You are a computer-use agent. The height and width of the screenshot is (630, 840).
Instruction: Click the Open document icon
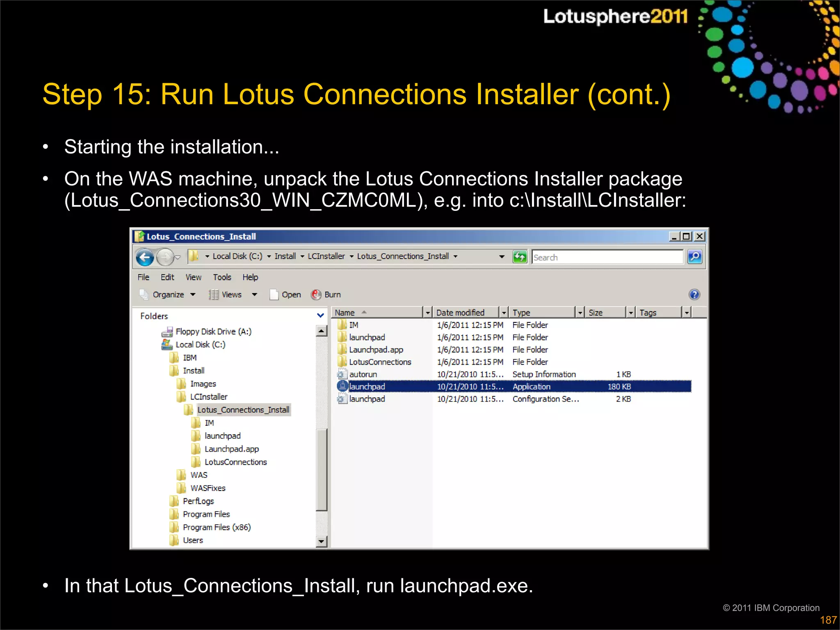(274, 294)
